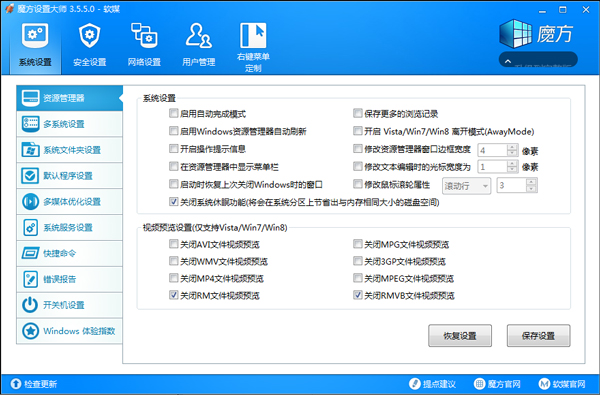Image resolution: width=600 pixels, height=395 pixels.
Task: Open 用户管理 users icon
Action: click(x=198, y=36)
